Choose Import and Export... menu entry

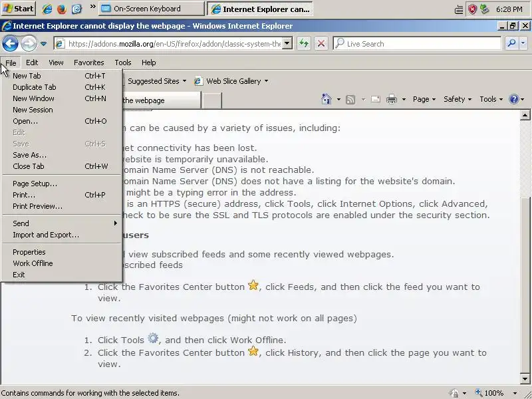[61, 235]
